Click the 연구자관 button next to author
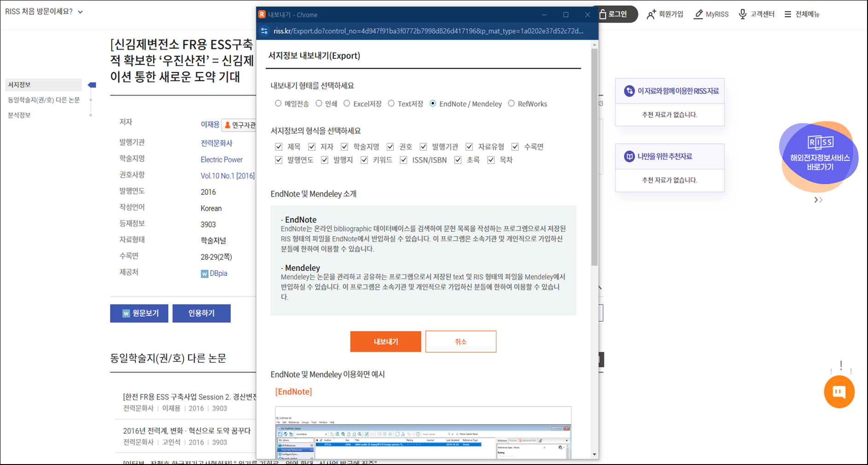 click(x=239, y=125)
